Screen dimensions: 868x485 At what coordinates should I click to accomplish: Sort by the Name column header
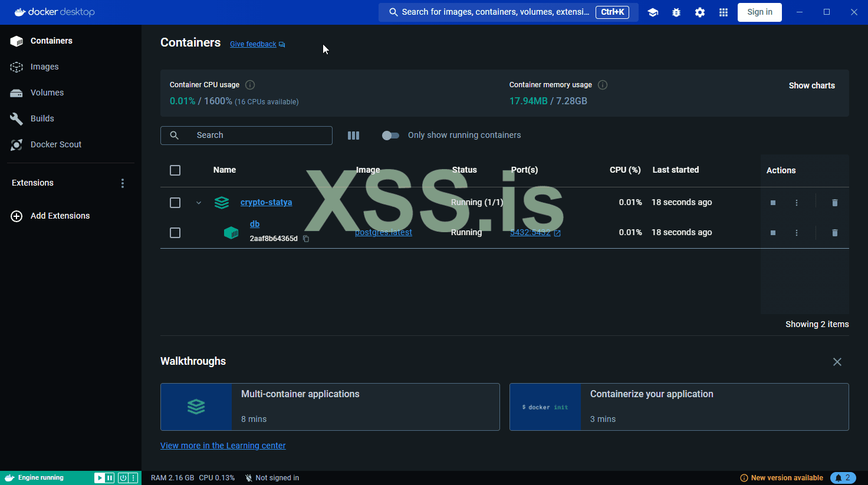225,170
